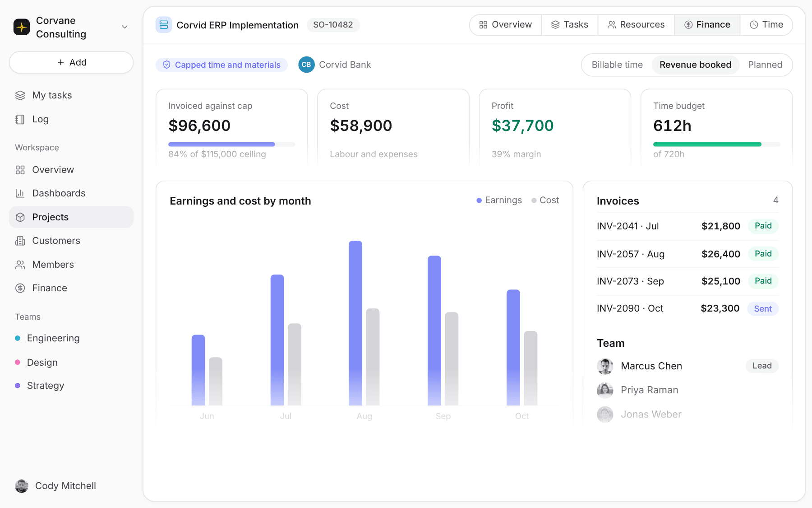Click the Members people icon

(20, 265)
